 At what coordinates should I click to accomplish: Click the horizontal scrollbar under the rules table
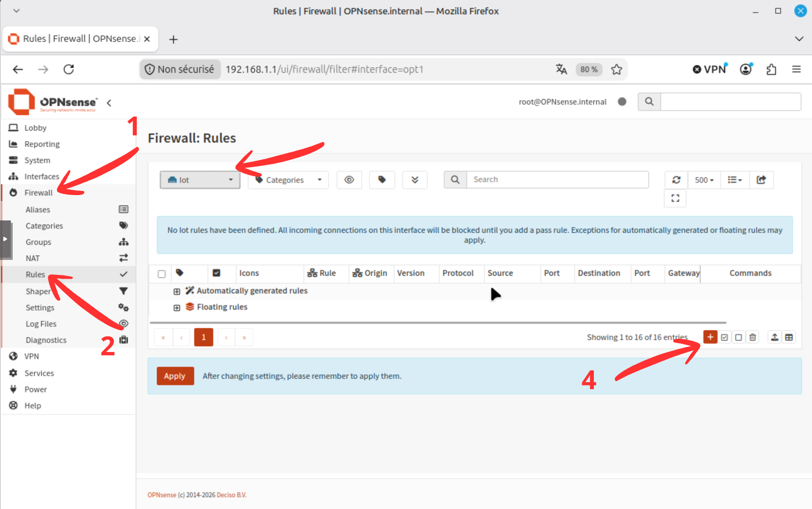click(438, 323)
